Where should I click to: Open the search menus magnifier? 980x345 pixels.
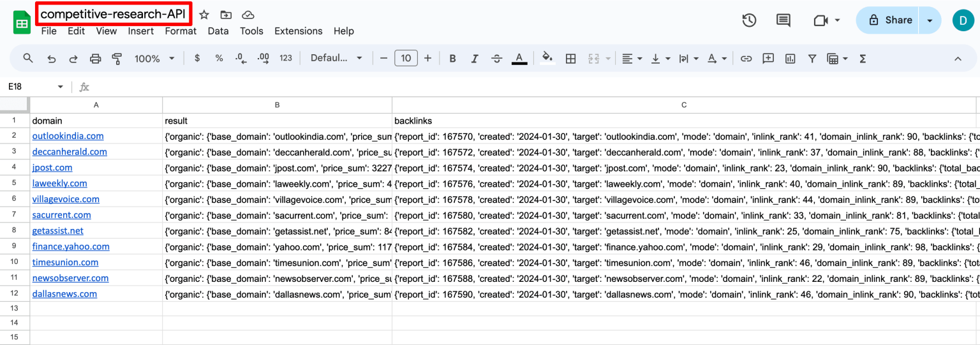(28, 58)
